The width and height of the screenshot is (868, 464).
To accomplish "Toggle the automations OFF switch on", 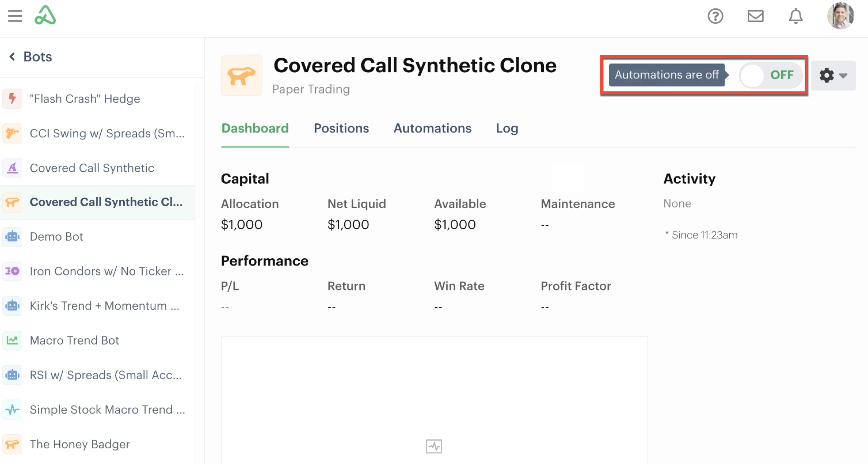I will [x=771, y=75].
